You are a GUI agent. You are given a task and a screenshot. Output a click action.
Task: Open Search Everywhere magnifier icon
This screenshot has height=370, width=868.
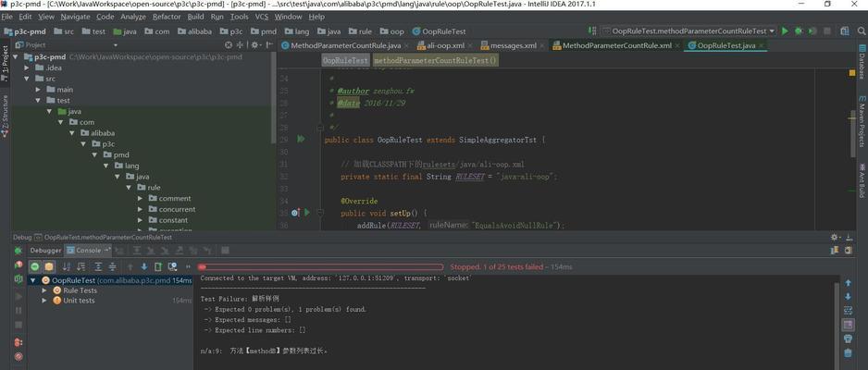point(861,31)
